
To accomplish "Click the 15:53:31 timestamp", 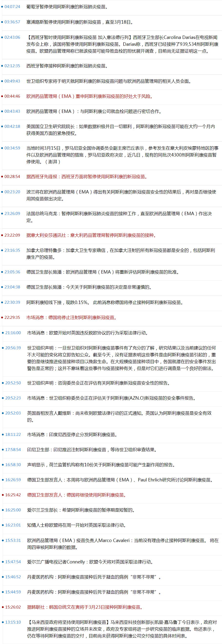I will [13, 540].
